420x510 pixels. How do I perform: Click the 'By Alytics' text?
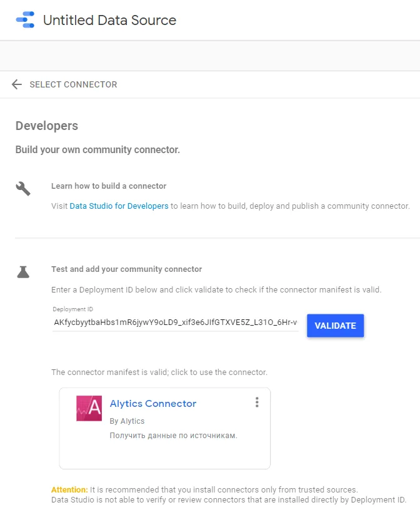click(x=127, y=421)
